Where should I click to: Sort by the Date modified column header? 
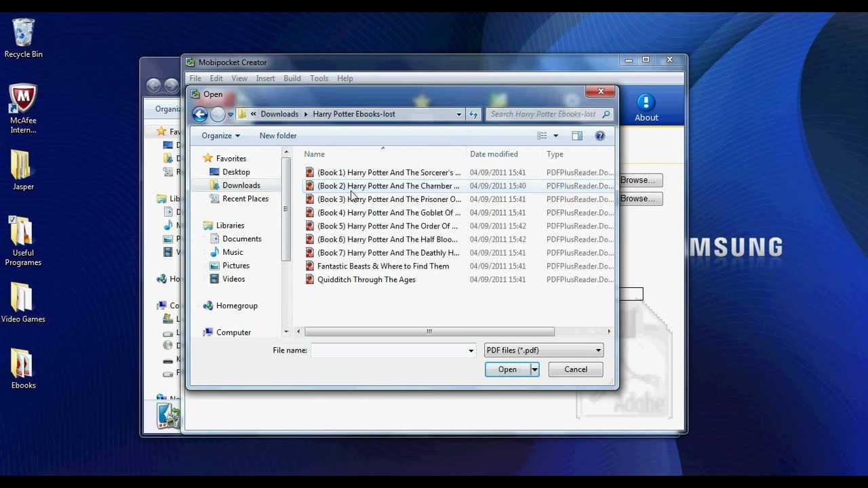click(494, 154)
